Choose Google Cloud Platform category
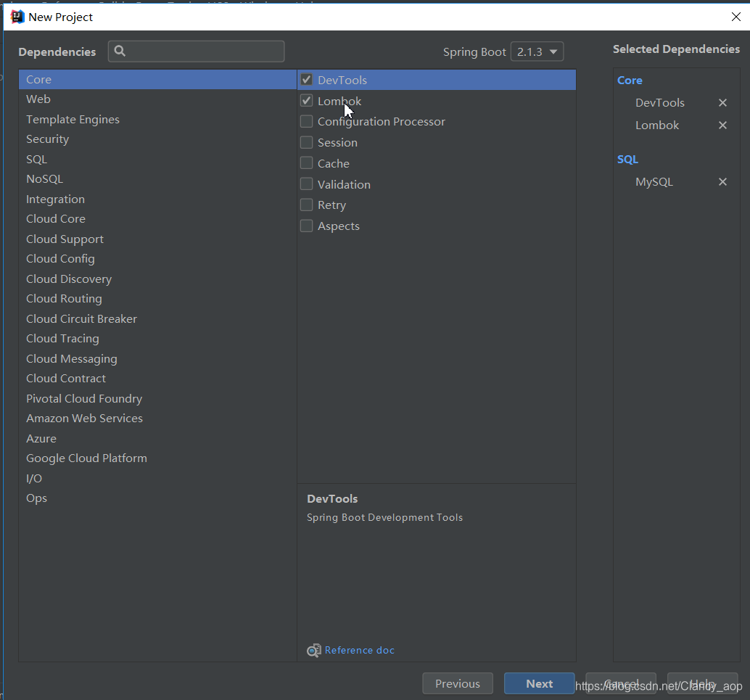750x700 pixels. [158, 458]
